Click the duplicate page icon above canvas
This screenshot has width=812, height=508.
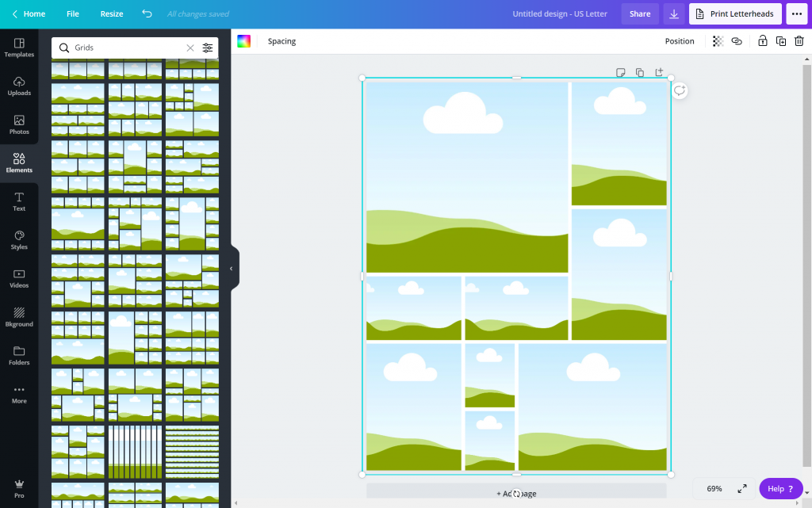pos(640,72)
